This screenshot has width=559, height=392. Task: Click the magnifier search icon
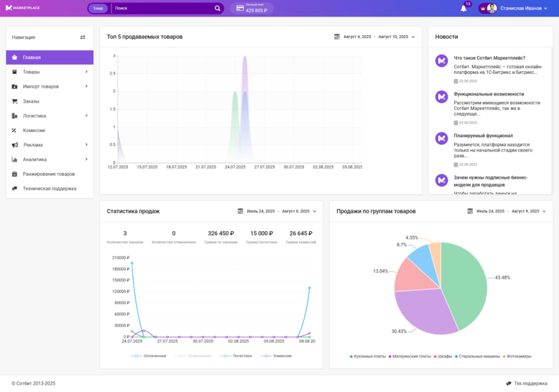(218, 9)
